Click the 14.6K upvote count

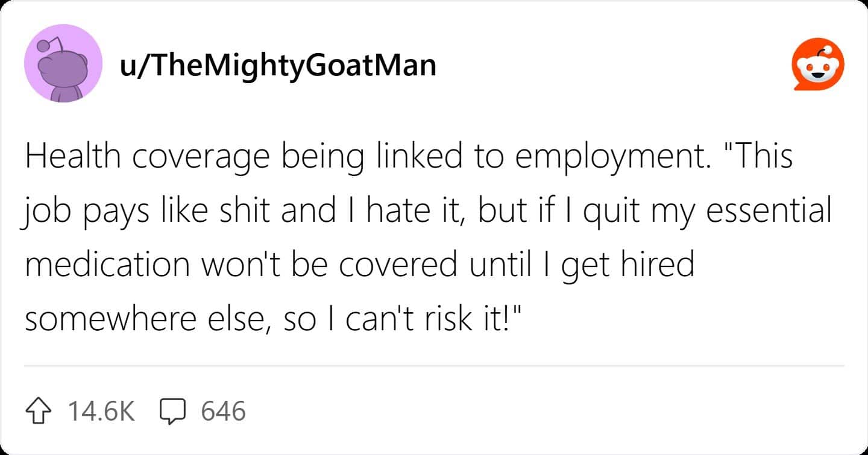click(101, 412)
